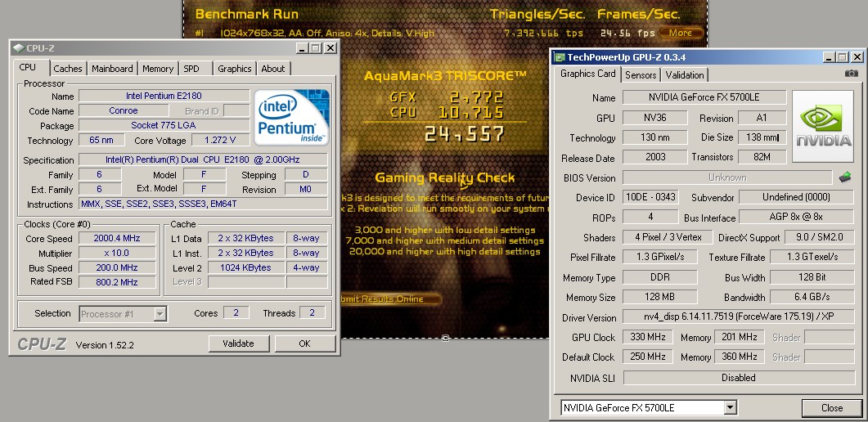Click the BIOS Version Unknown field
The width and height of the screenshot is (868, 422).
(727, 177)
